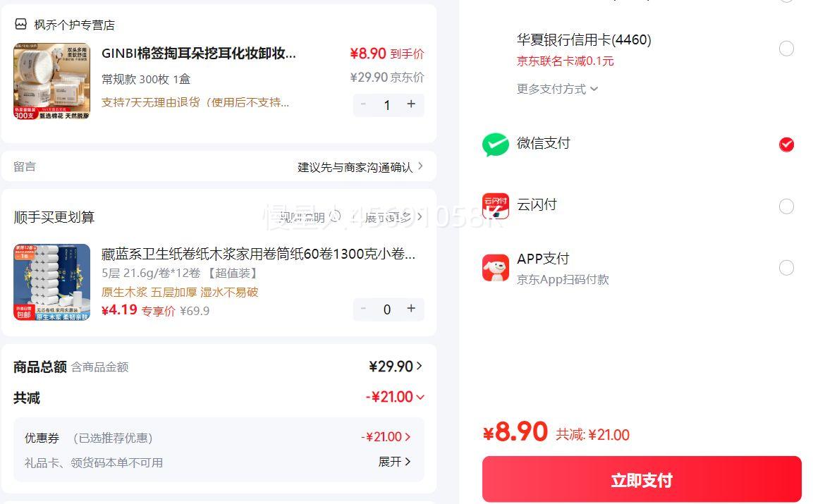Open 商品总额 ¥29.90 details arrow

click(420, 366)
